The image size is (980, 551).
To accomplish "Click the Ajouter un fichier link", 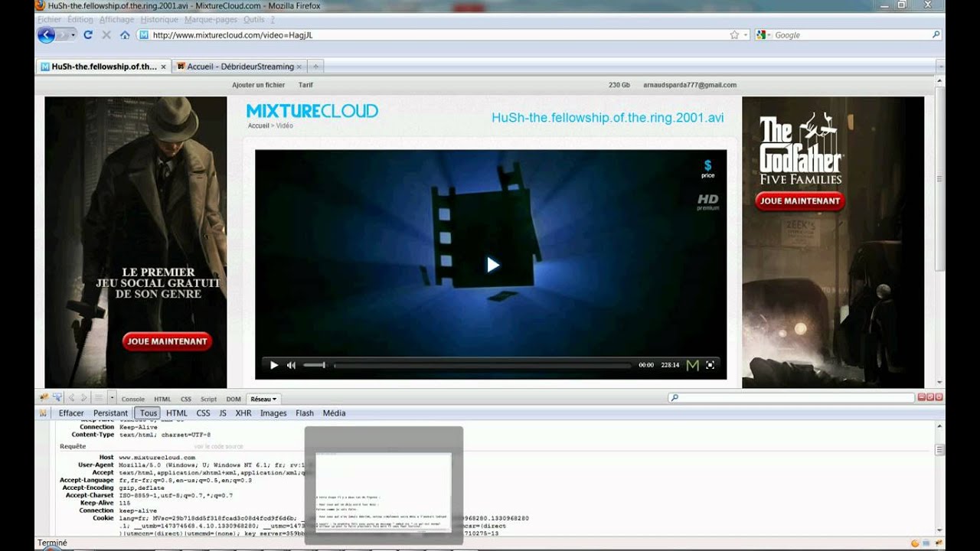I will coord(258,85).
